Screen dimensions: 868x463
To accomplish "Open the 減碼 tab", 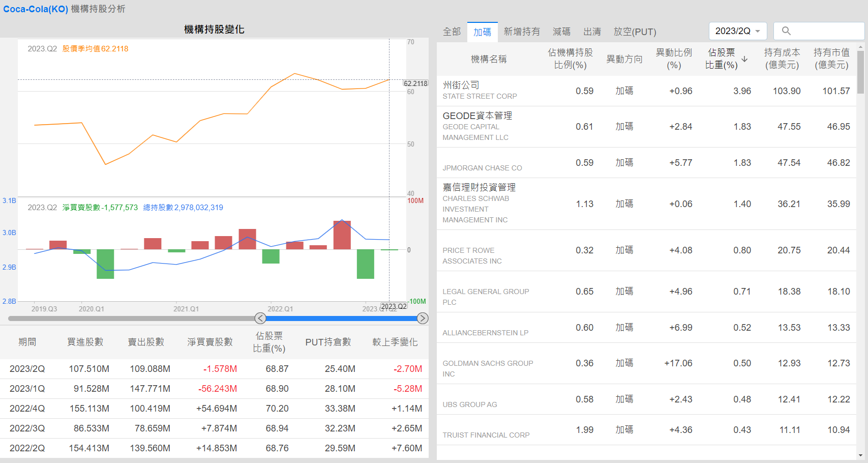I will [x=561, y=32].
